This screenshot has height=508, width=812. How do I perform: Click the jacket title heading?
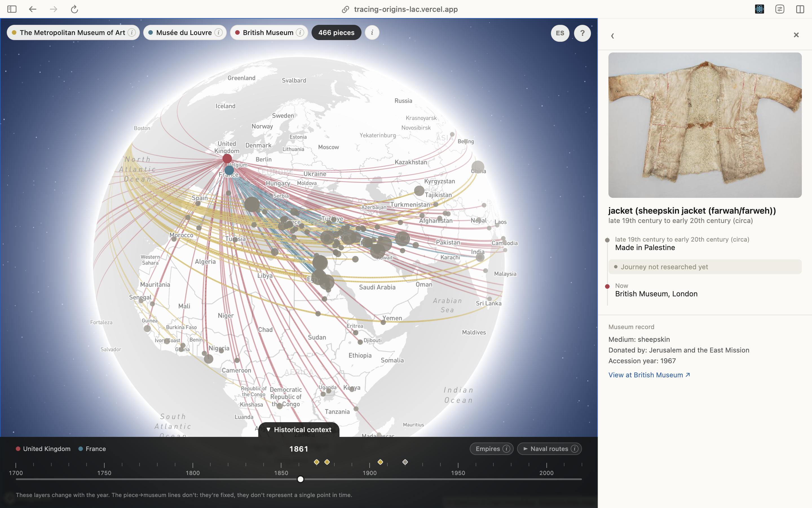tap(692, 211)
